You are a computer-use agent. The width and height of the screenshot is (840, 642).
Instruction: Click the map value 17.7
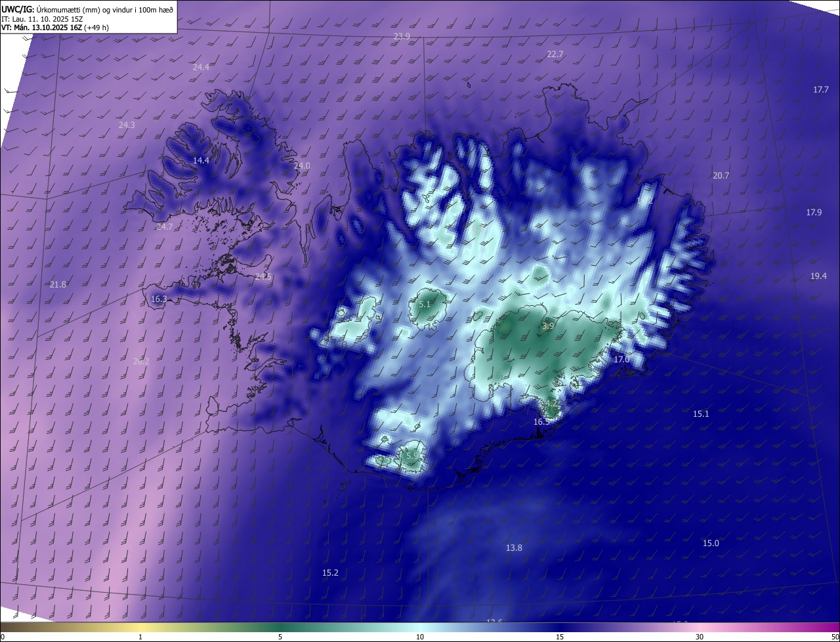pyautogui.click(x=821, y=90)
